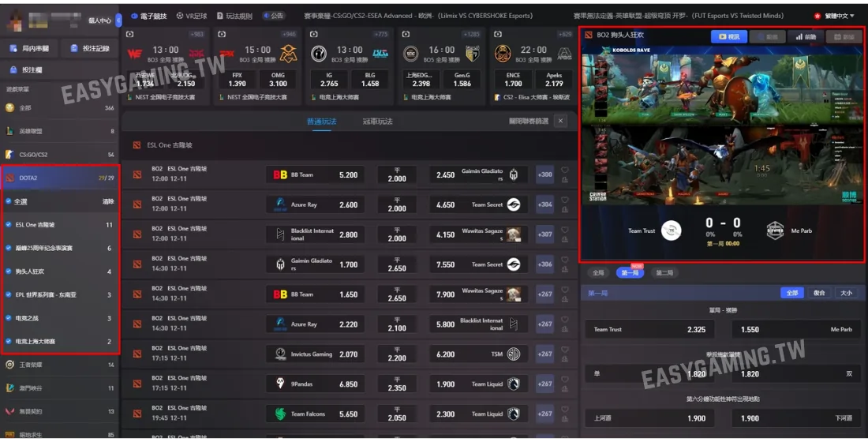Close the league filter with the X button

[x=560, y=121]
